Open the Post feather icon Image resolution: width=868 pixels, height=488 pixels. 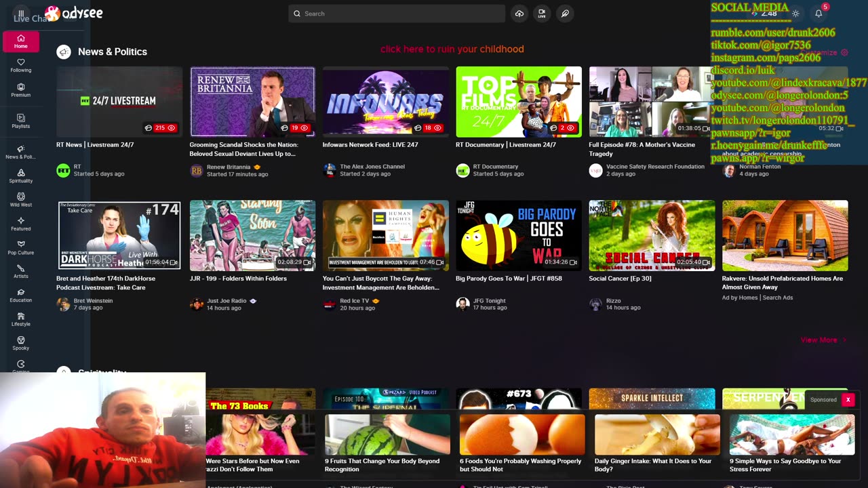(565, 14)
